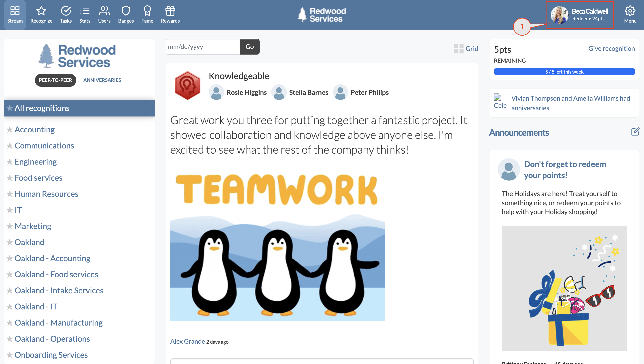Click Beca Caldwell's profile photo
This screenshot has height=364, width=644.
(559, 15)
